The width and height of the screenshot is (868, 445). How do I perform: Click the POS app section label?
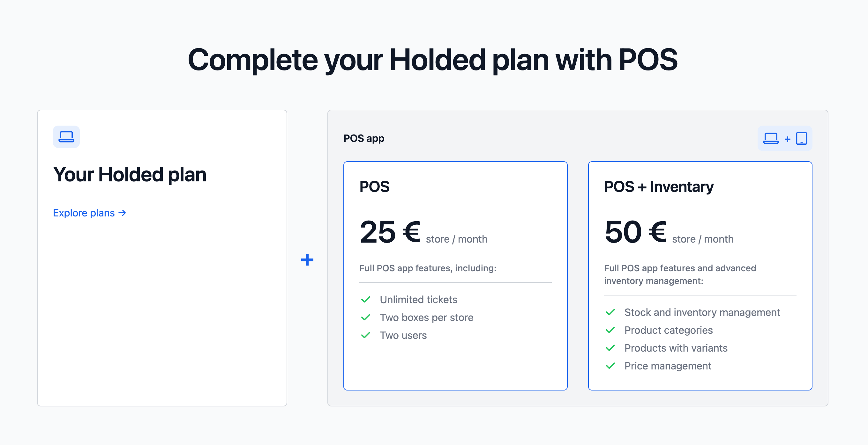point(363,138)
